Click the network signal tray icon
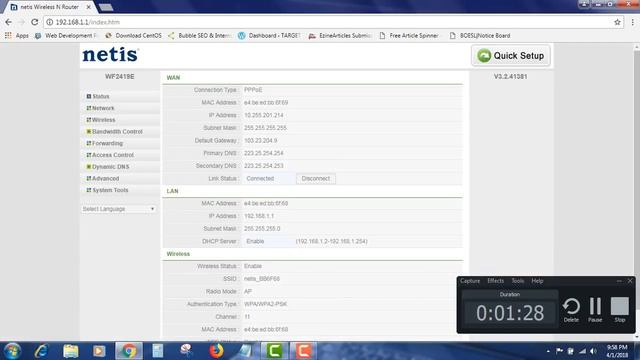Image resolution: width=640 pixels, height=360 pixels. 582,351
